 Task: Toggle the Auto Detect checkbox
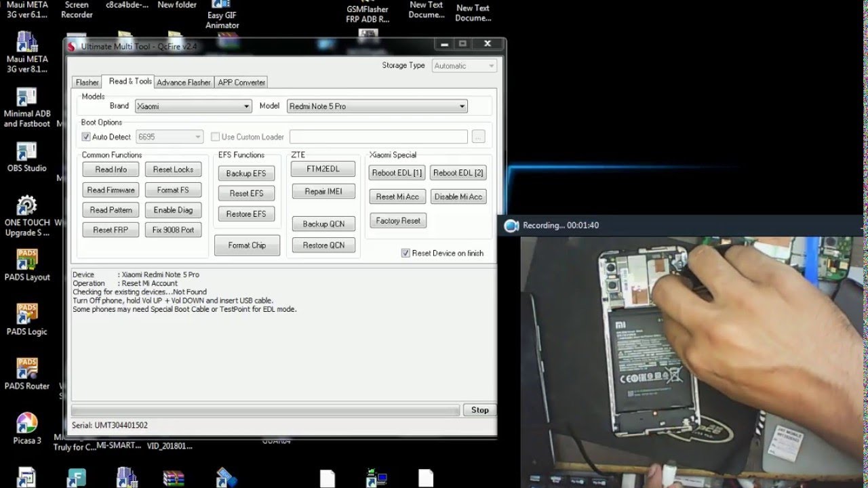(86, 137)
